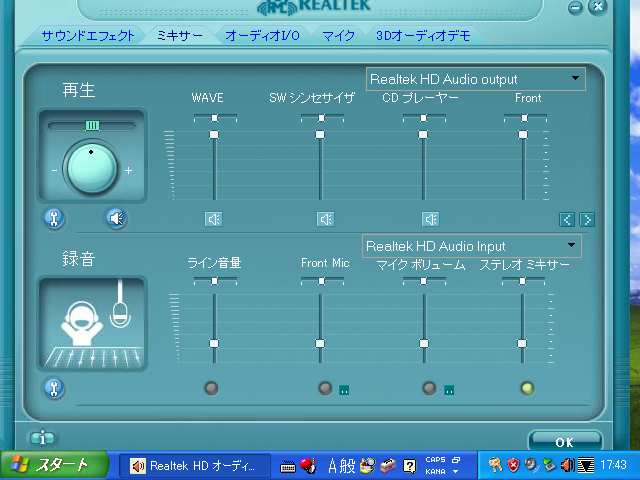Switch to the ミキサー tab
This screenshot has height=480, width=640.
click(180, 36)
